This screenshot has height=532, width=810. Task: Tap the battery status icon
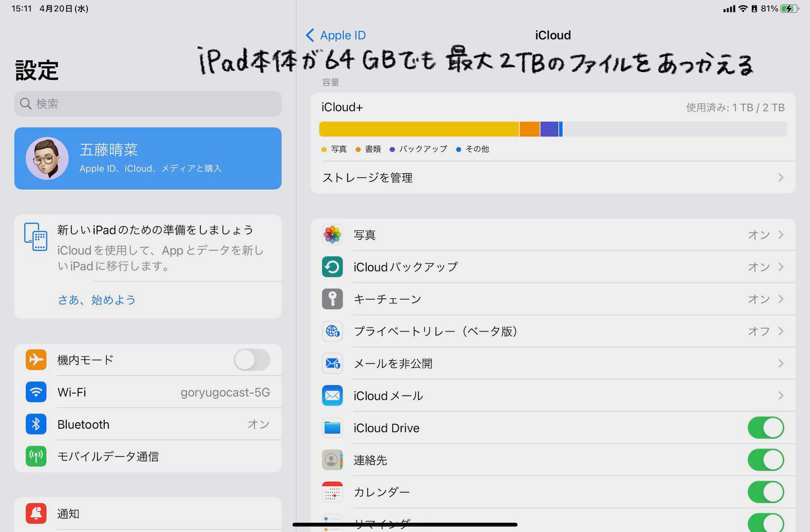790,9
